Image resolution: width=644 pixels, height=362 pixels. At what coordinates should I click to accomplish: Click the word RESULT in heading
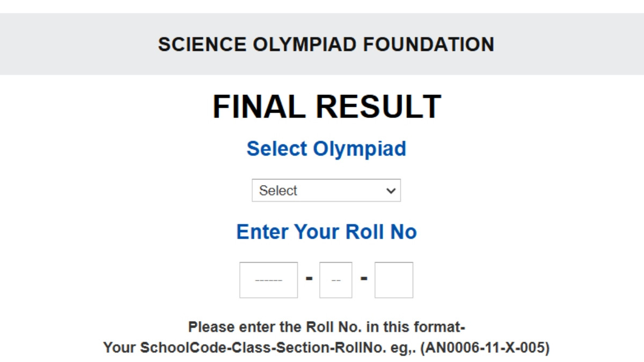tap(378, 107)
